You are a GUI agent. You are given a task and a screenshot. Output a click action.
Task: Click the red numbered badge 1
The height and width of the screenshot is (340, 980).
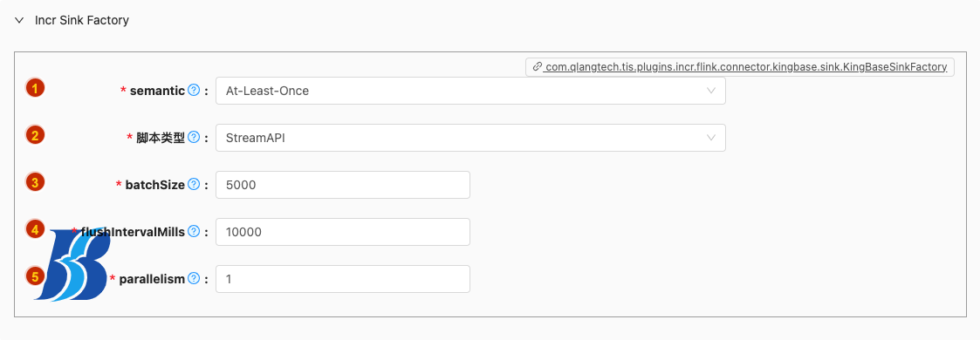point(35,88)
